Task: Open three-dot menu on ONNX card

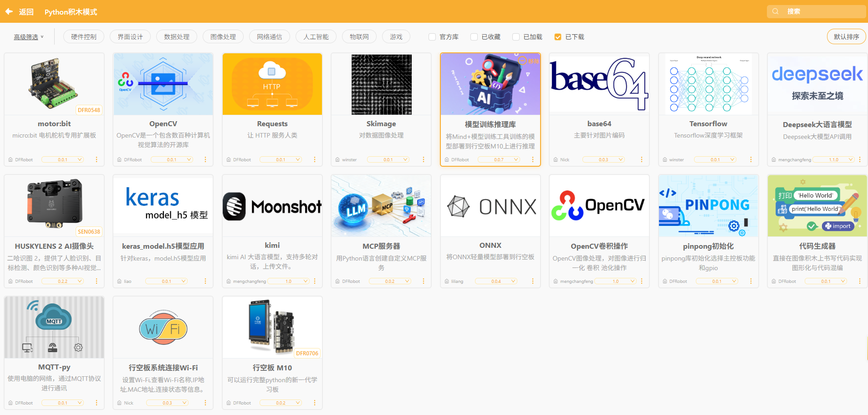Action: [x=533, y=281]
